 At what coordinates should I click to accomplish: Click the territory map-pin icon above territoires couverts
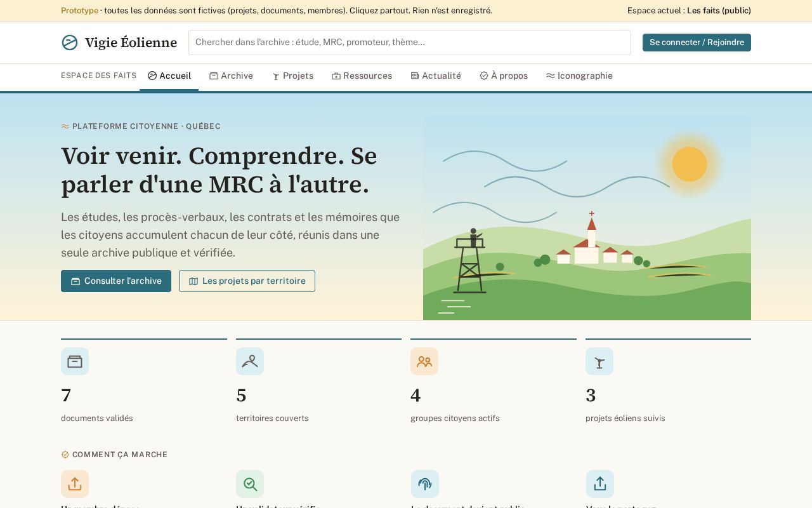point(250,361)
